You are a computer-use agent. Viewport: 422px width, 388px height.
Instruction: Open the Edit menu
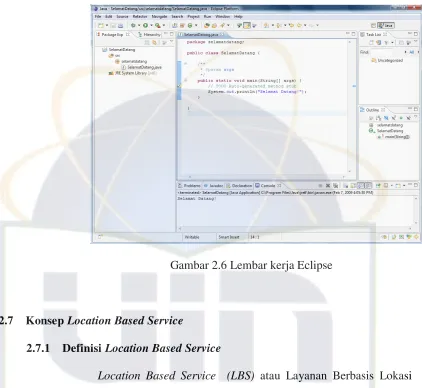pyautogui.click(x=109, y=16)
